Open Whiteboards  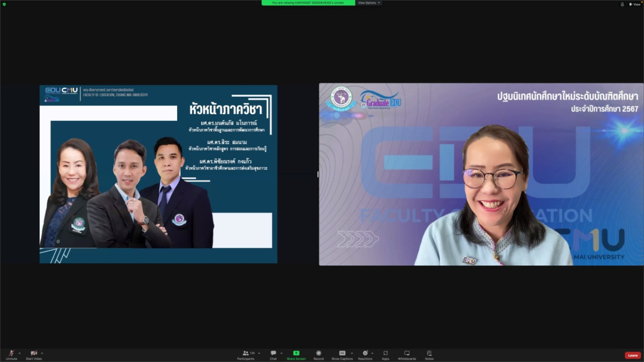tap(407, 353)
